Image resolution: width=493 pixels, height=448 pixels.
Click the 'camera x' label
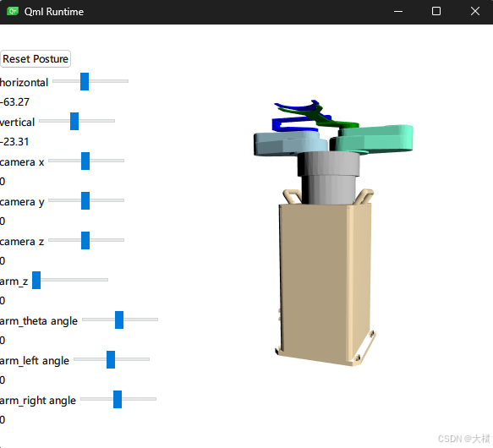(22, 162)
